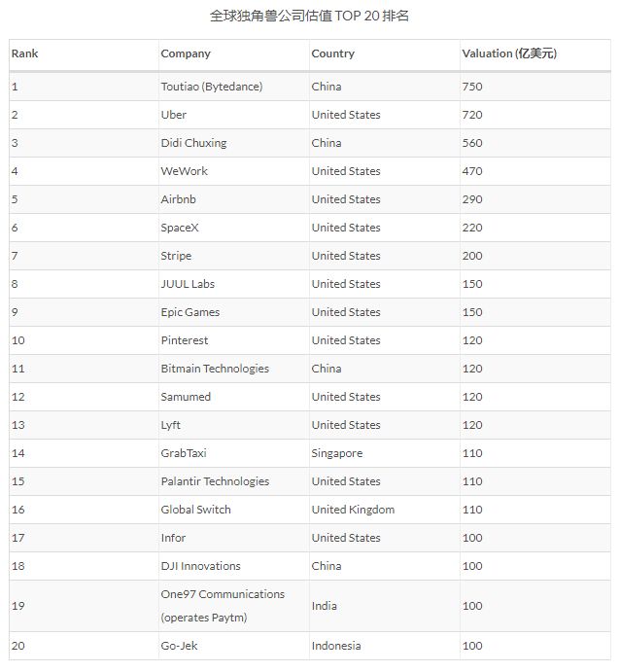
Task: Click Indonesia in the Go-Jek row
Action: pyautogui.click(x=336, y=646)
